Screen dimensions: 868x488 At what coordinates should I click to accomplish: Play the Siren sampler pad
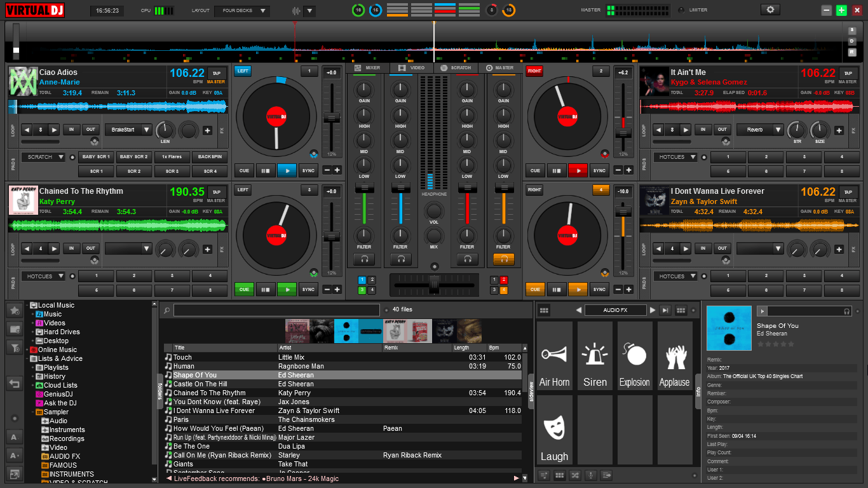(594, 355)
